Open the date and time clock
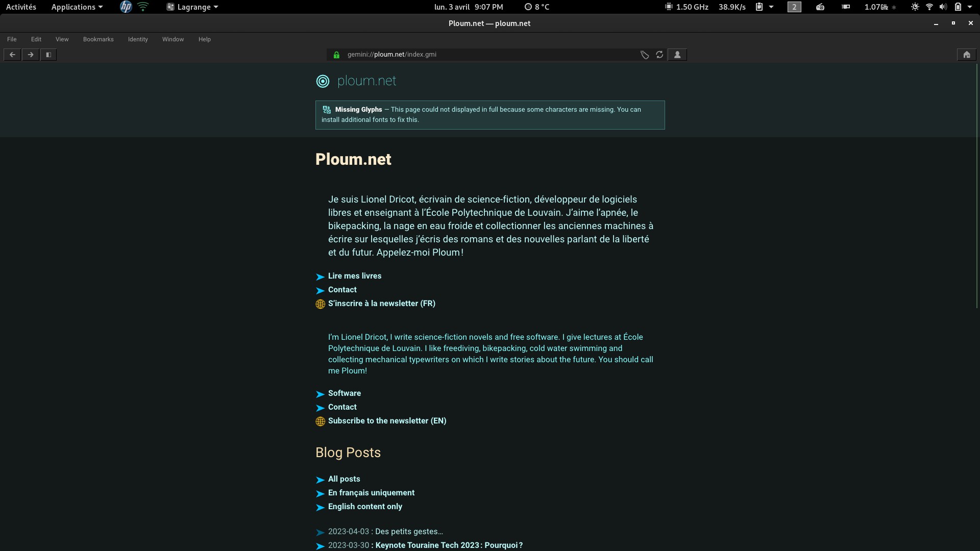 (x=469, y=7)
